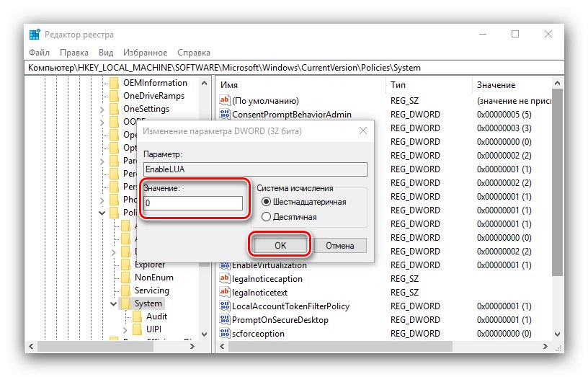Click the Параметр field showing EnableLUA
This screenshot has width=588, height=377.
click(255, 169)
